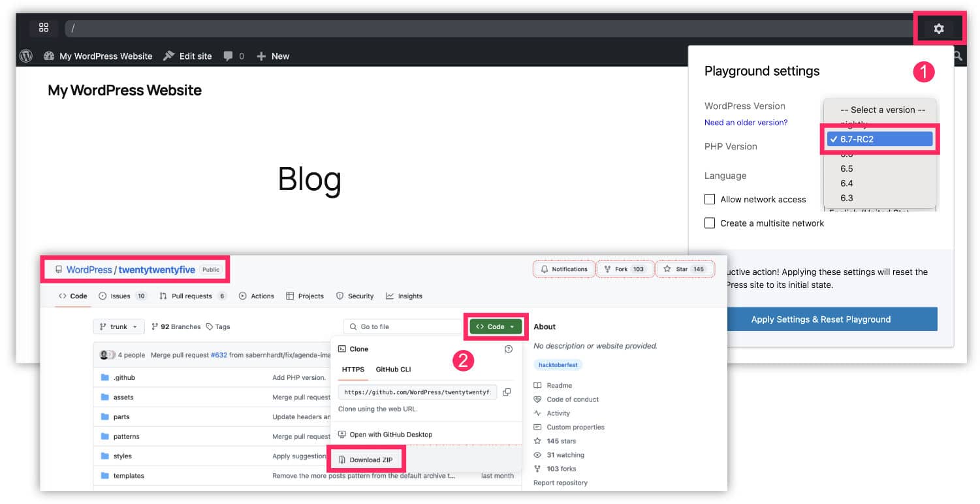Select the HTTPS clone tab
The width and height of the screenshot is (980, 504).
tap(353, 370)
